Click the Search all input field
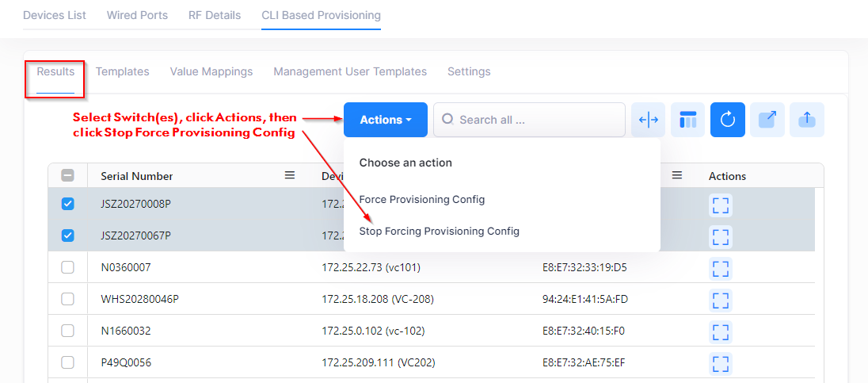The width and height of the screenshot is (868, 383). click(x=529, y=120)
